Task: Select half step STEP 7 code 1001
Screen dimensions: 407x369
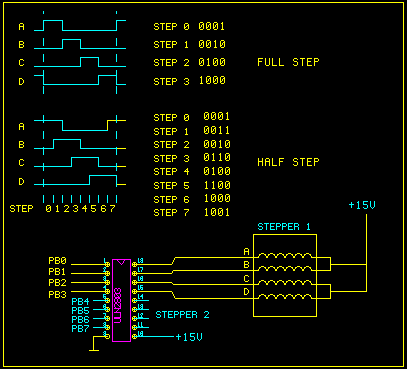Action: [x=217, y=212]
